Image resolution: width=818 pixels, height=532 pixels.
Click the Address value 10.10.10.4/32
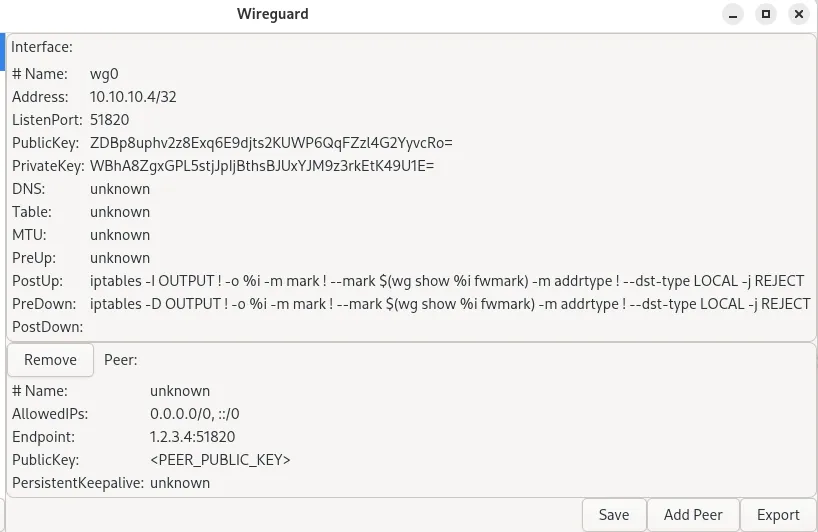tap(133, 97)
